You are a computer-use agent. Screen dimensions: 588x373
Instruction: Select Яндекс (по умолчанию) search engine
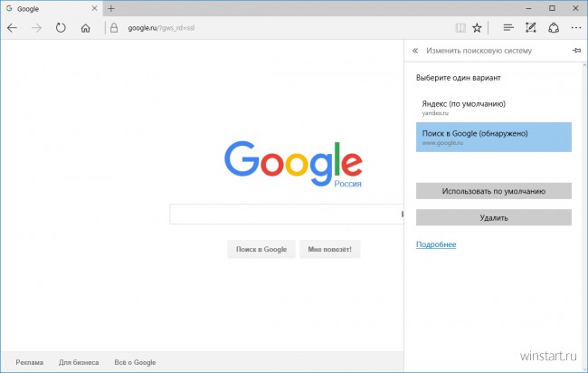(x=494, y=108)
